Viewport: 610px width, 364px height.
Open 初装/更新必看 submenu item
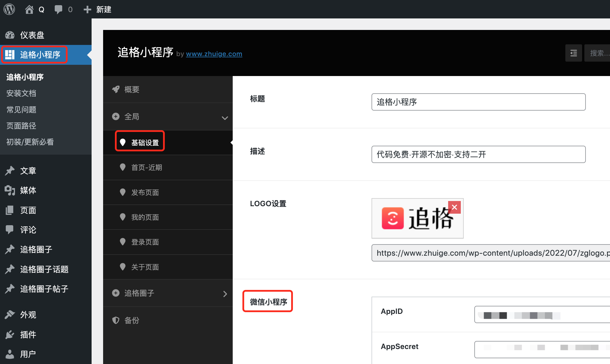pyautogui.click(x=30, y=142)
